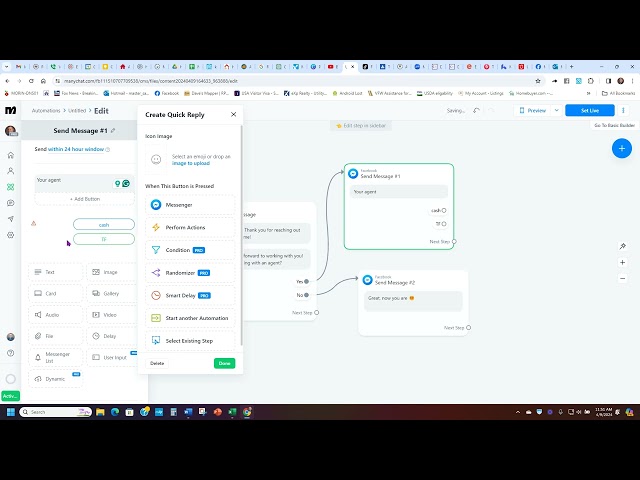The image size is (640, 480).
Task: Select the 'cash' quick reply pill
Action: point(104,224)
